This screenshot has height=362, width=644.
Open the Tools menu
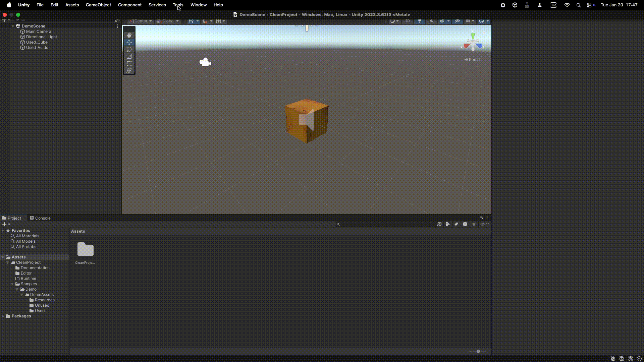pyautogui.click(x=178, y=5)
